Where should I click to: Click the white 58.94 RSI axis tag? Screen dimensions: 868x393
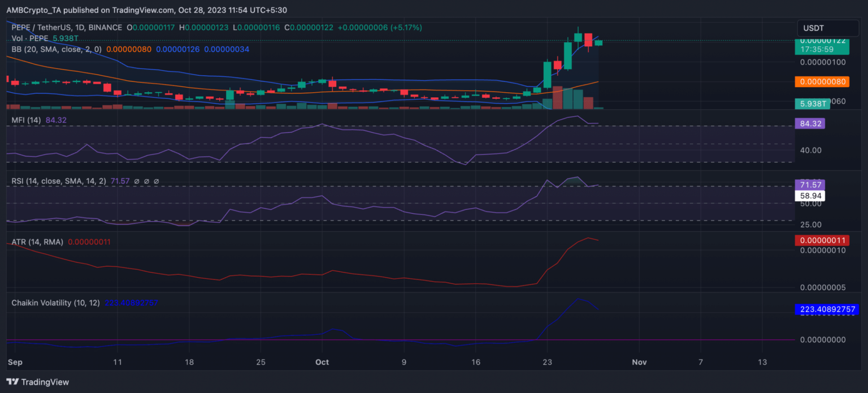point(809,196)
